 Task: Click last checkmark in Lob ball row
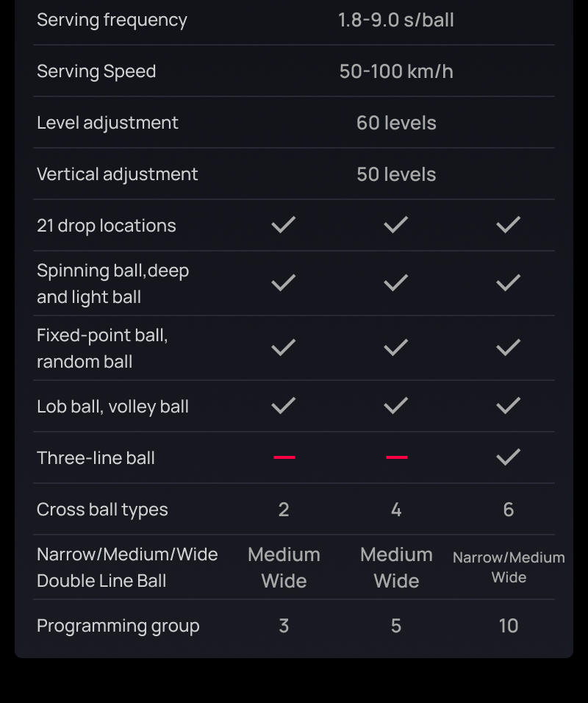508,406
